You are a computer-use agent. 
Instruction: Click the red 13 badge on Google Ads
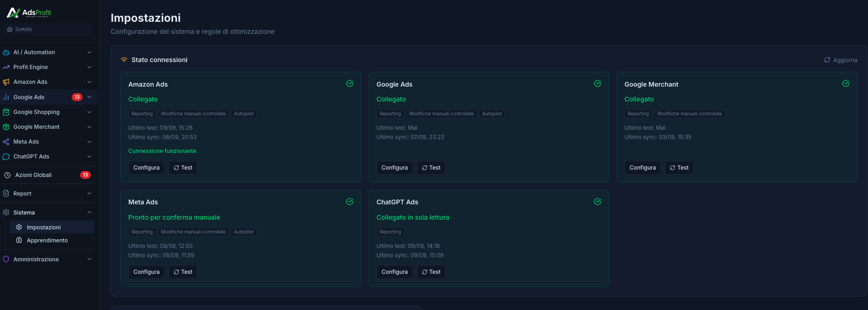coord(77,97)
